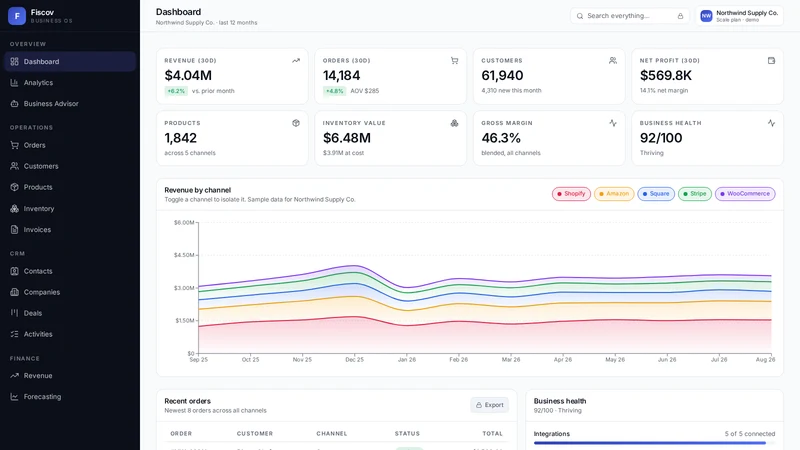Screen dimensions: 800x450
Task: Click the CHANNEL column header
Action: (332, 434)
